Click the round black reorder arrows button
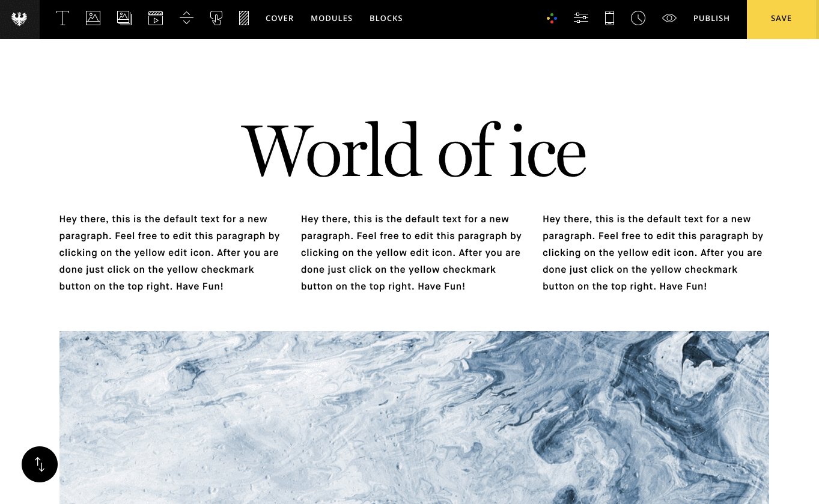The height and width of the screenshot is (504, 819). (x=40, y=464)
